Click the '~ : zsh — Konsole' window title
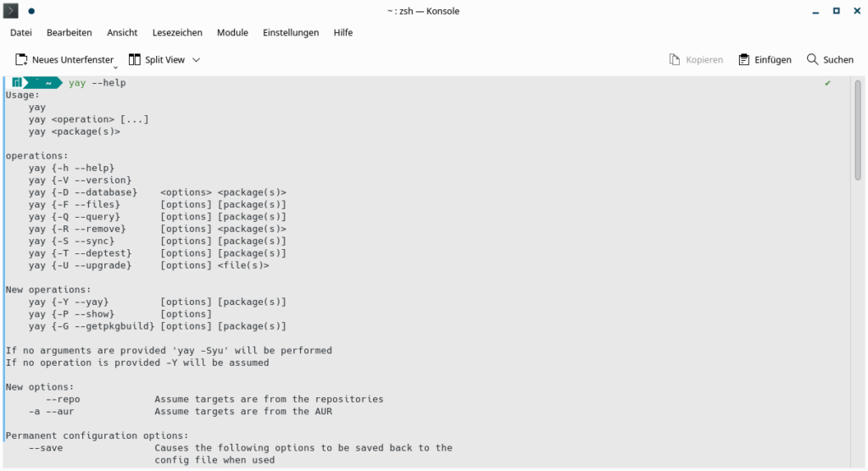 (424, 11)
